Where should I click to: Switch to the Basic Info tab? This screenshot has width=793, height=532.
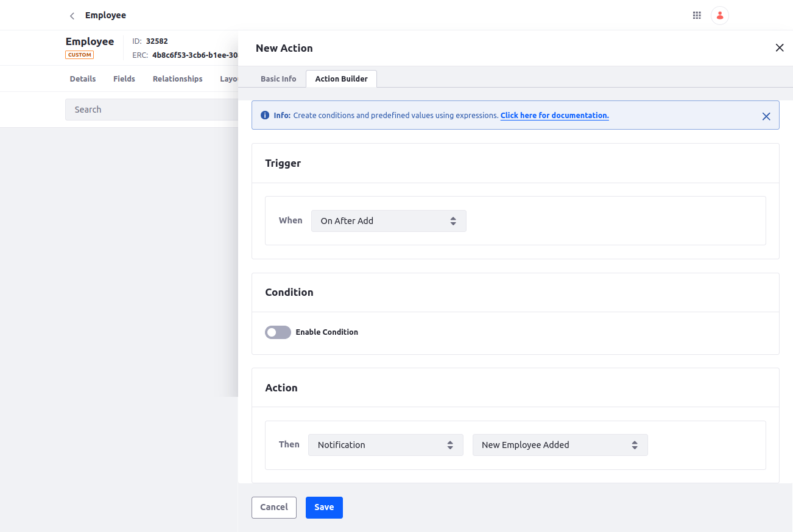pos(278,79)
